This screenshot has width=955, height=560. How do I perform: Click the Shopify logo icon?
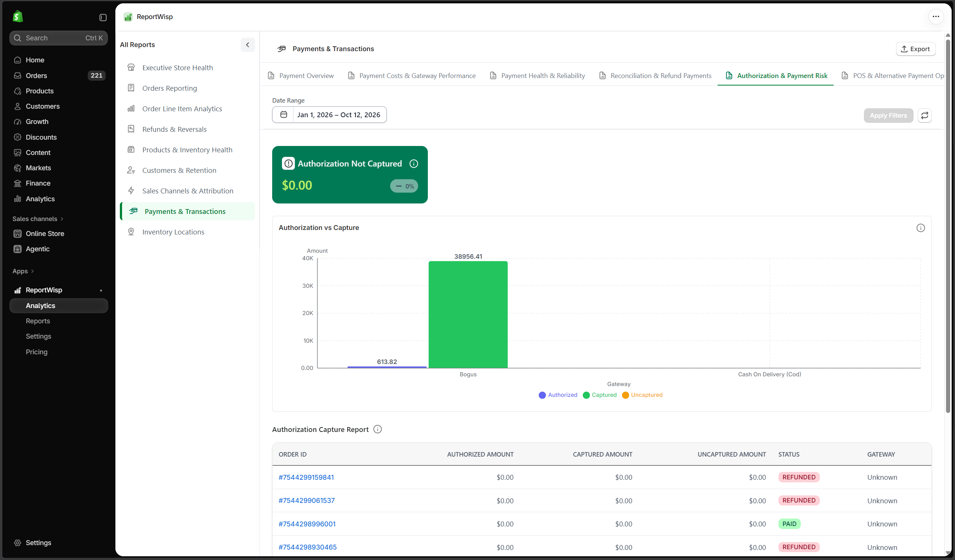18,16
